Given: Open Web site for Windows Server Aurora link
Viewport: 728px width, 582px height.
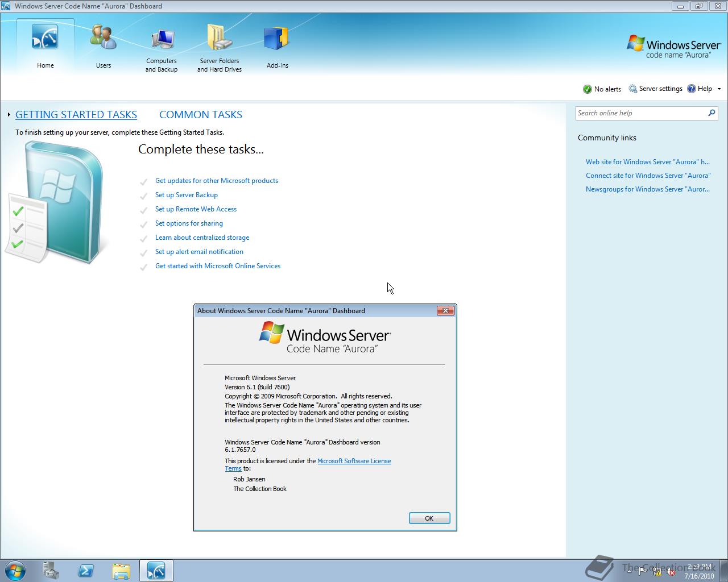Looking at the screenshot, I should [x=648, y=162].
